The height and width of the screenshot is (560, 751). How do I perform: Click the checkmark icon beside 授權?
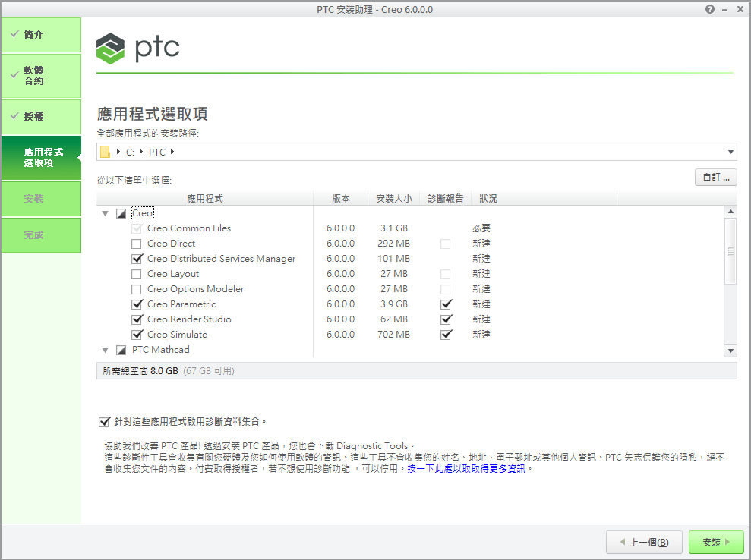click(17, 117)
